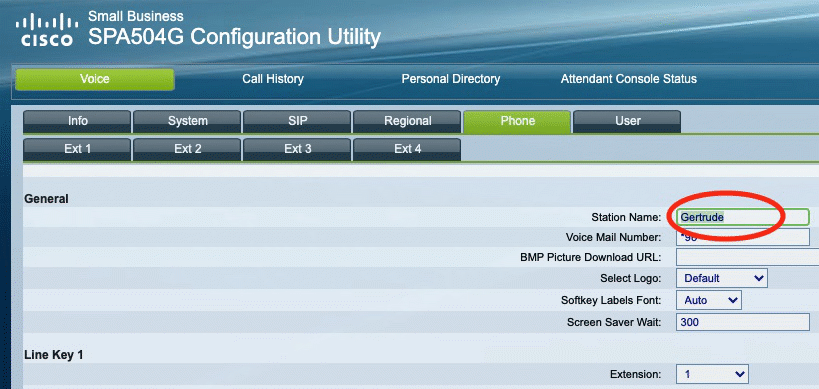Select the Info sub-tab
819x389 pixels.
77,121
